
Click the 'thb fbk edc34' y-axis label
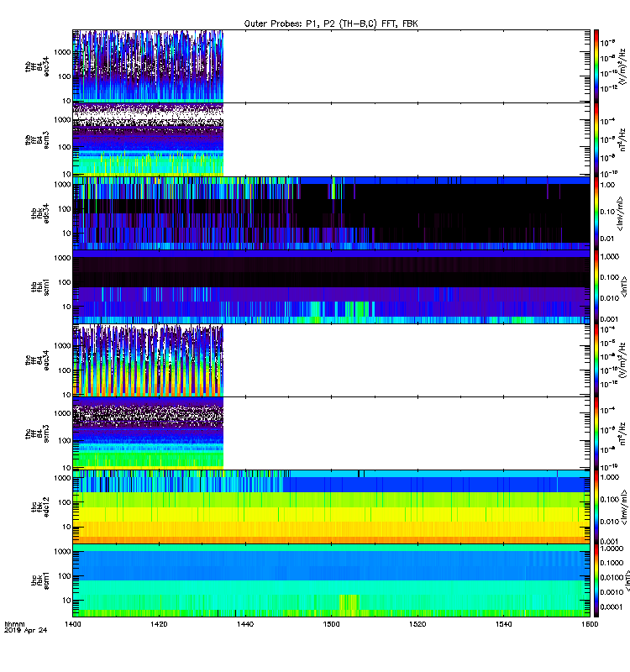(x=40, y=213)
